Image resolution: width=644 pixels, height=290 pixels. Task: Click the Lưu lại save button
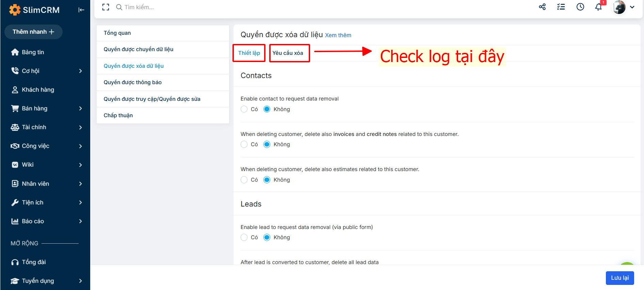(620, 278)
